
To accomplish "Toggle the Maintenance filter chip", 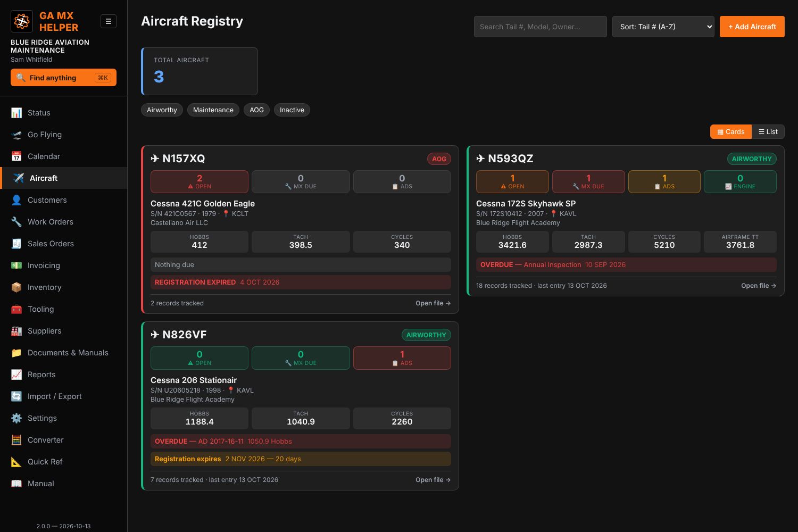I will [213, 110].
